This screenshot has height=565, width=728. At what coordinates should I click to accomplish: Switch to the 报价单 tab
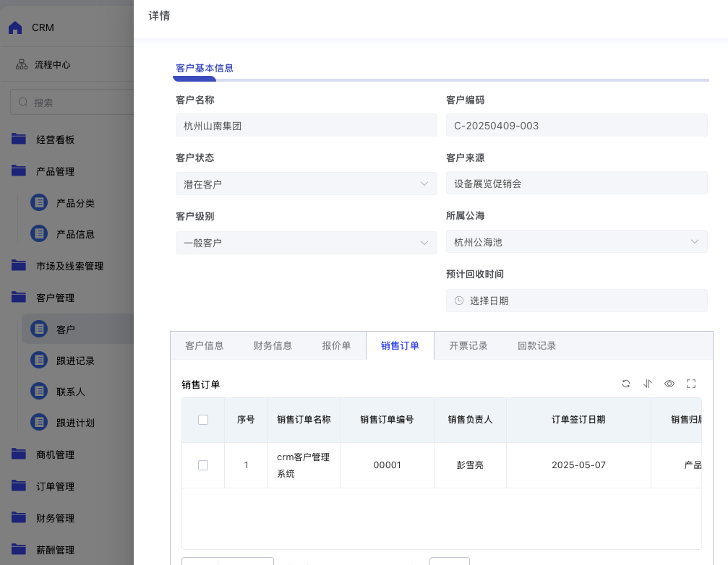(x=336, y=345)
